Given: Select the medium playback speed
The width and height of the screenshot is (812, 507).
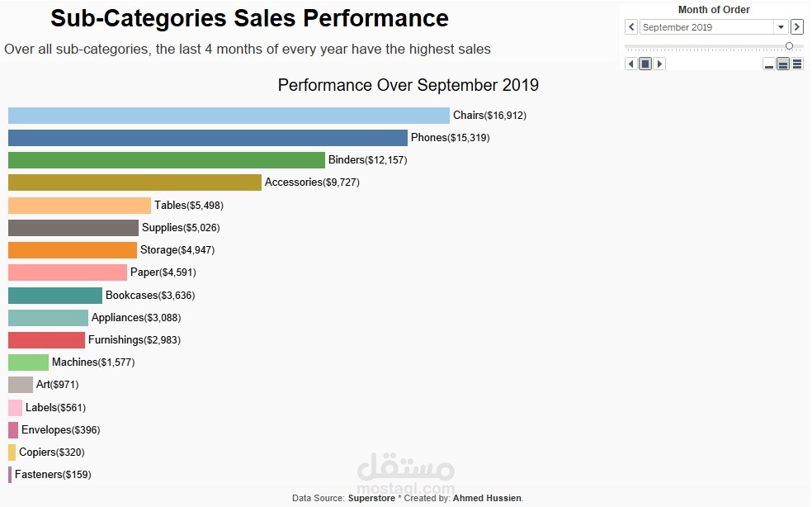Looking at the screenshot, I should [x=782, y=64].
